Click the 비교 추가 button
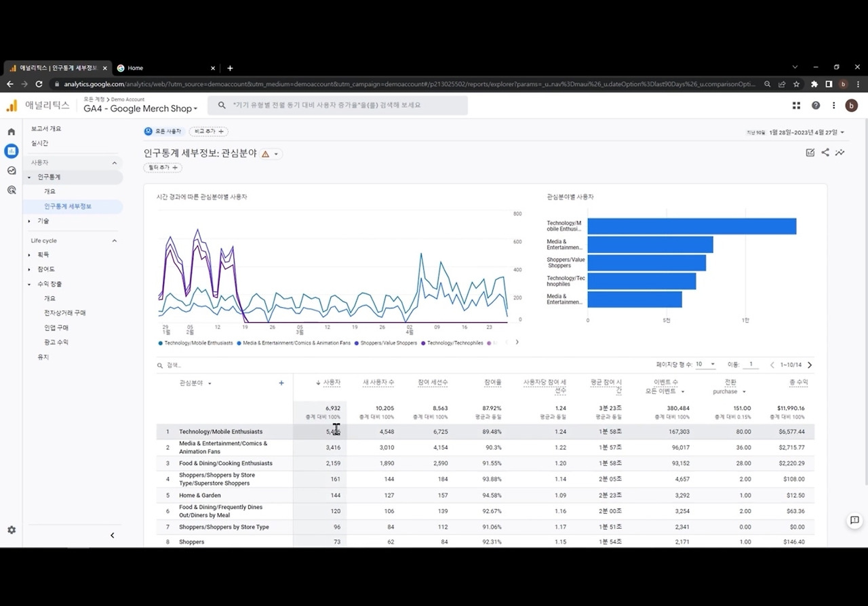Screen dimensions: 868x606 209,131
